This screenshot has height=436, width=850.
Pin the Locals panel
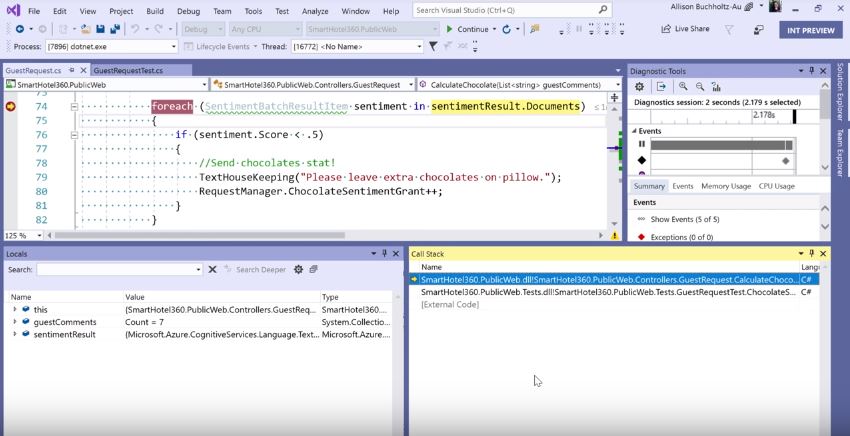pos(384,253)
